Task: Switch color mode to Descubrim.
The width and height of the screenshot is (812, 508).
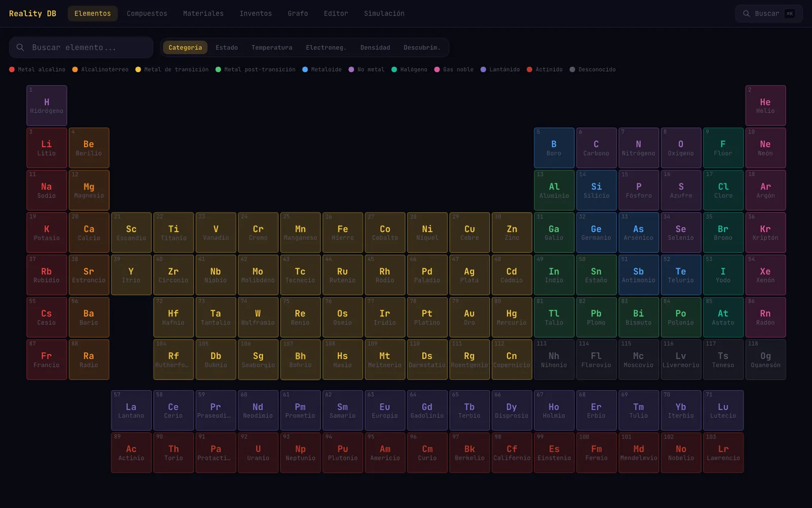Action: point(422,47)
